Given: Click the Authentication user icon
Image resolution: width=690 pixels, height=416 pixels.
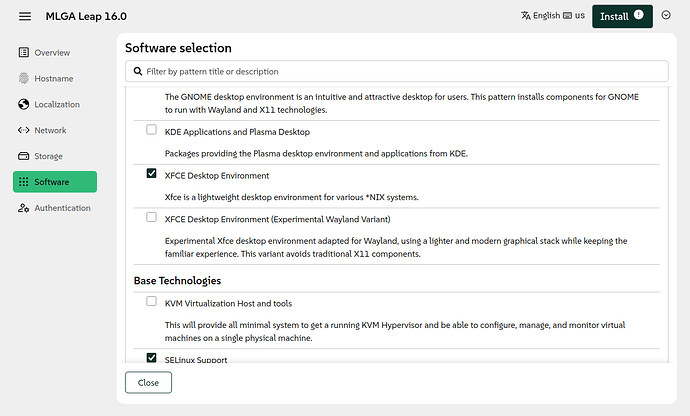Looking at the screenshot, I should [24, 208].
